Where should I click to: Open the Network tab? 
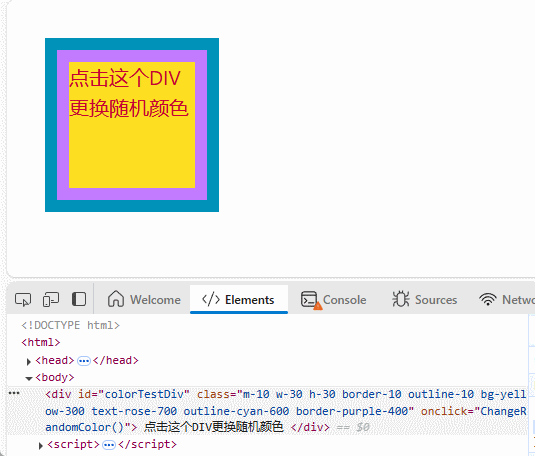pos(507,299)
